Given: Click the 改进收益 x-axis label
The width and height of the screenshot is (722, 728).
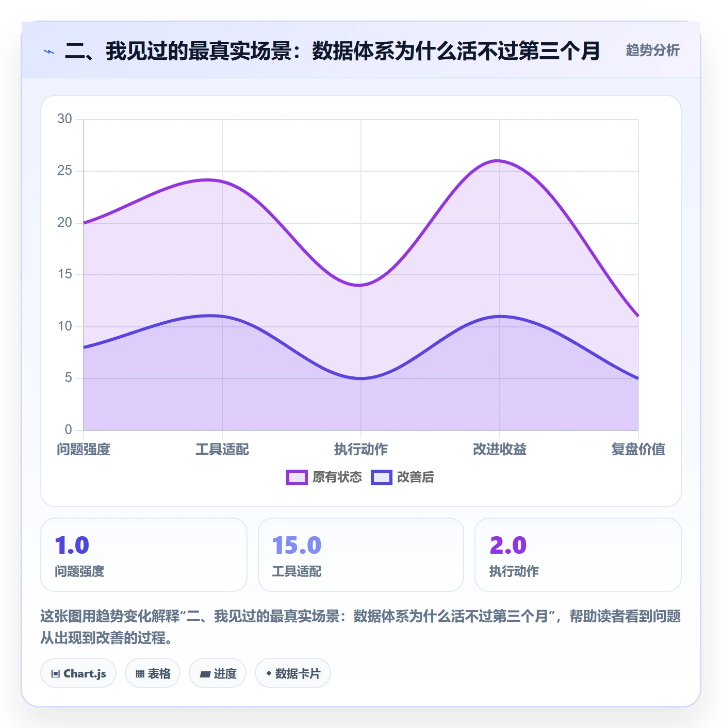Looking at the screenshot, I should coord(500,449).
